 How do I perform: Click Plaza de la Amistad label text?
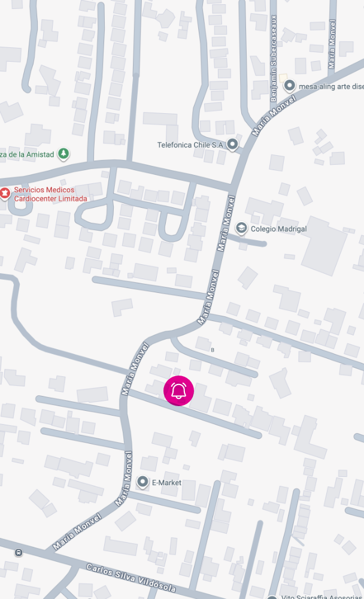click(27, 155)
